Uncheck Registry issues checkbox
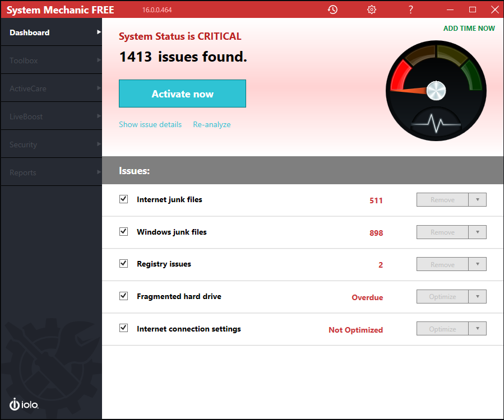 coord(123,264)
